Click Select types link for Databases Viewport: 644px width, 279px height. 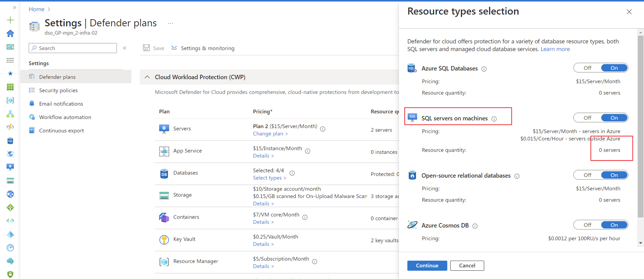[x=269, y=178]
